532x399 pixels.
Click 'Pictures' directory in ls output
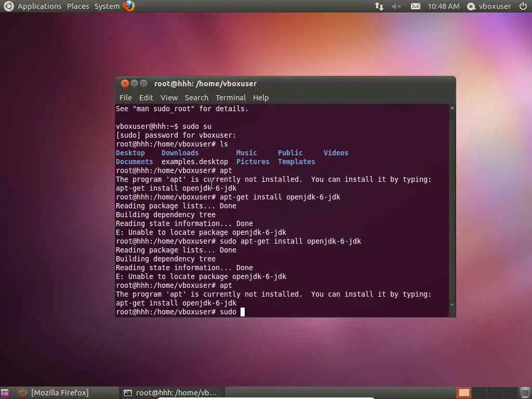252,162
